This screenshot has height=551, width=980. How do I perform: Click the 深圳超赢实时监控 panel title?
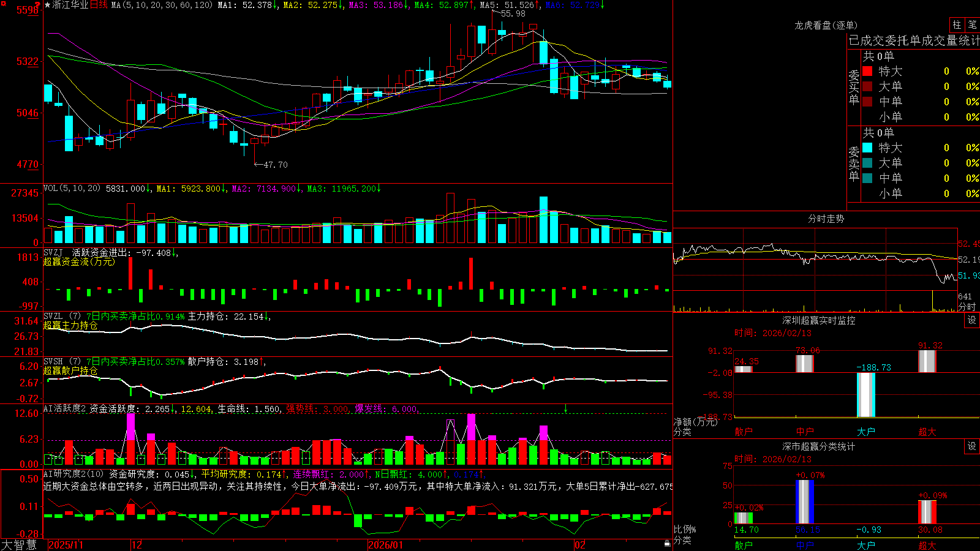tap(818, 320)
